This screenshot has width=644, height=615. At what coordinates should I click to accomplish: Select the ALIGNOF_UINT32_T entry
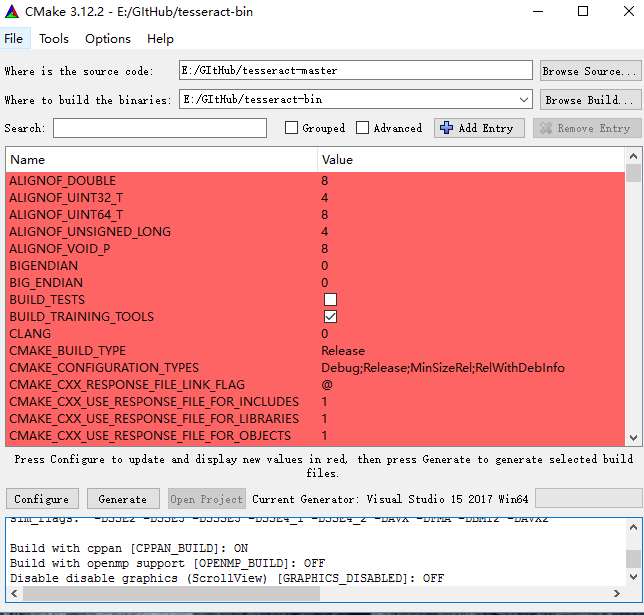(x=66, y=198)
